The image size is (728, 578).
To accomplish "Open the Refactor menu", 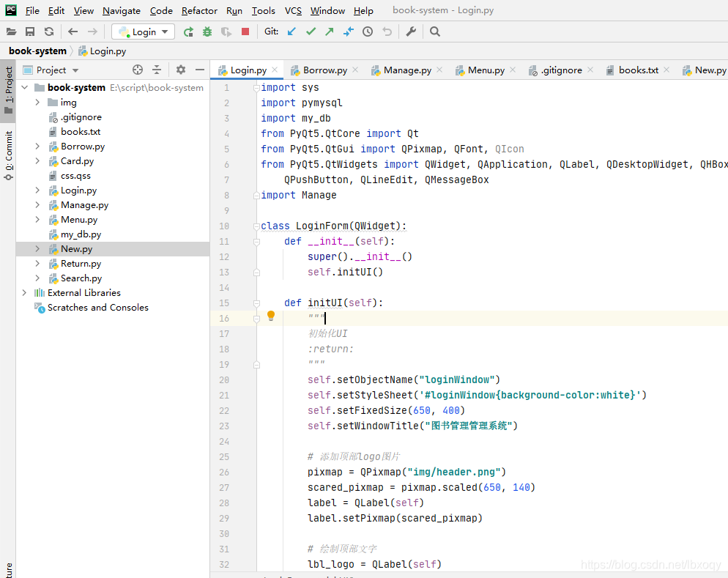I will click(x=199, y=11).
